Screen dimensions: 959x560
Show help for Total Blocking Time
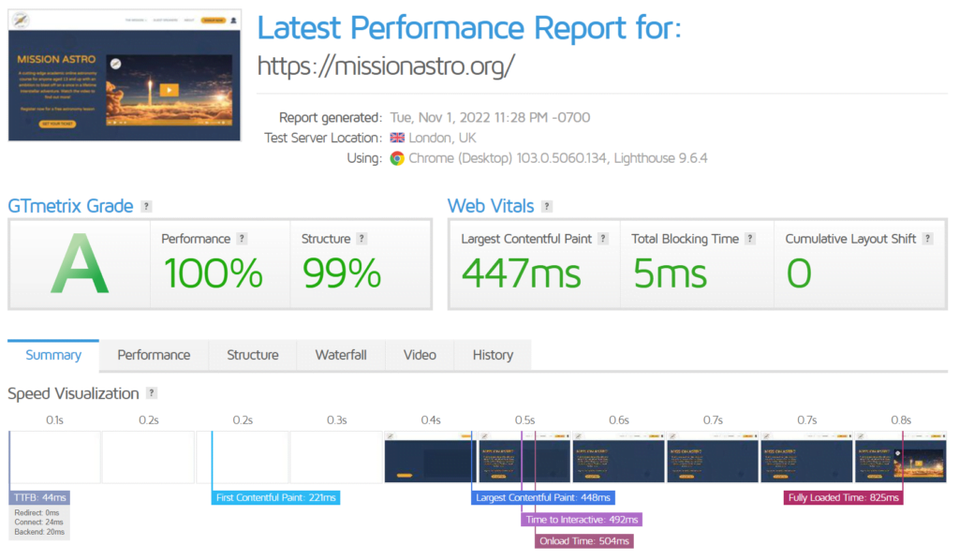click(x=750, y=239)
